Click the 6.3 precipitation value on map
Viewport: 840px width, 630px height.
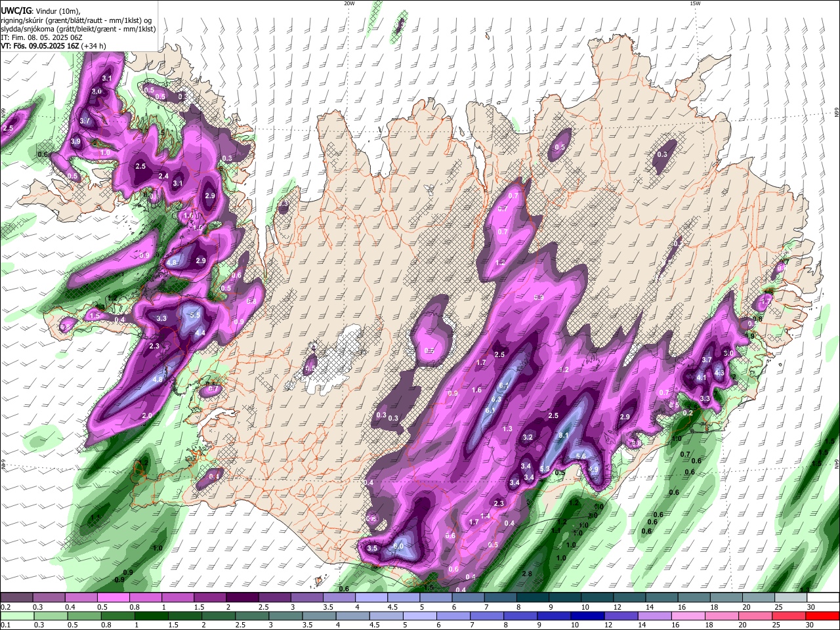[496, 399]
